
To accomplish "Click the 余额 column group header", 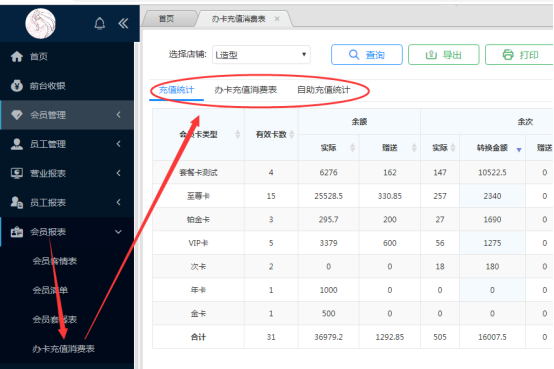I will [x=359, y=122].
